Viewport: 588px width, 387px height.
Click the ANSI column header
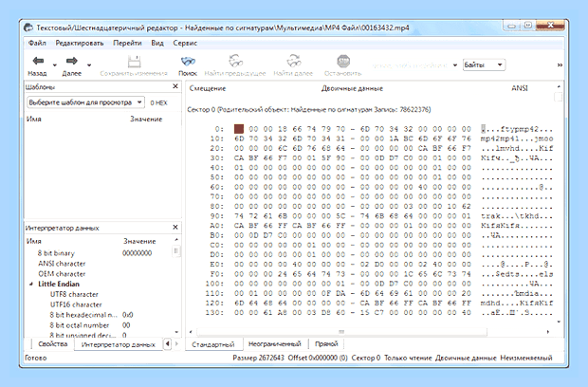point(520,88)
